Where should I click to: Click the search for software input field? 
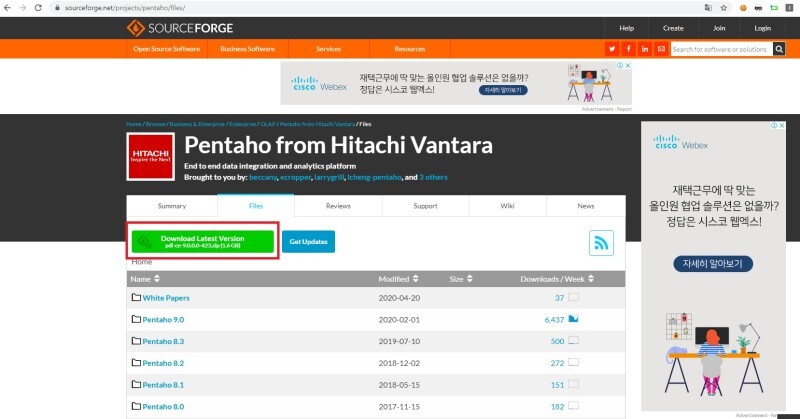(721, 49)
